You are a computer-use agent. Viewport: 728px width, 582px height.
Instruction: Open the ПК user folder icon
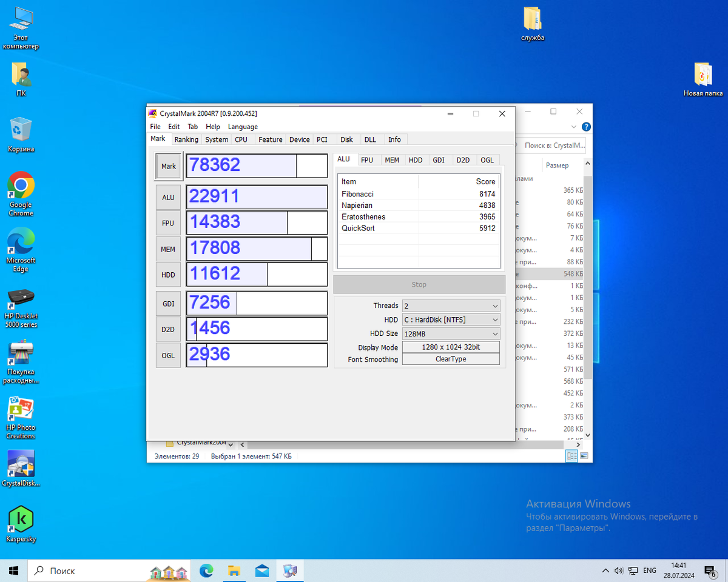tap(21, 80)
